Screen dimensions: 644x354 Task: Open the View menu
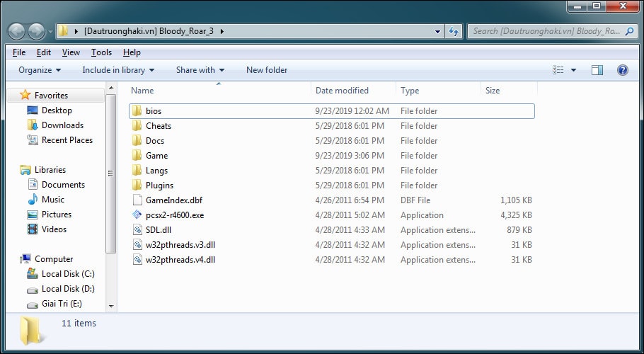71,52
